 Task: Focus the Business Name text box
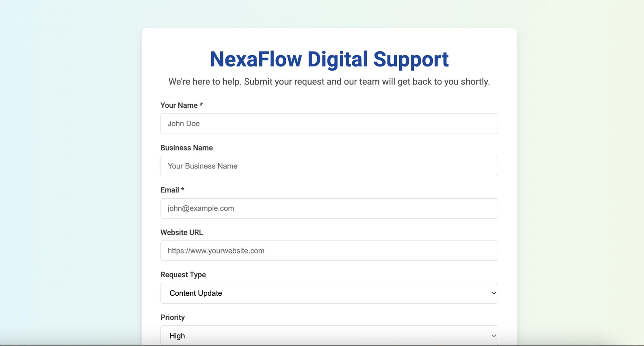(x=329, y=166)
